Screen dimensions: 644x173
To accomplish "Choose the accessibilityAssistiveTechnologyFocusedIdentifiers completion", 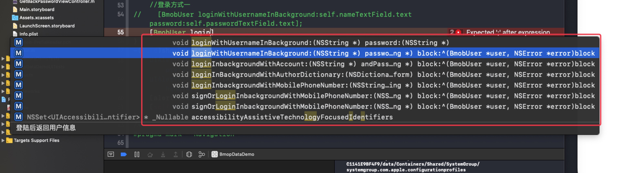I will (x=305, y=117).
